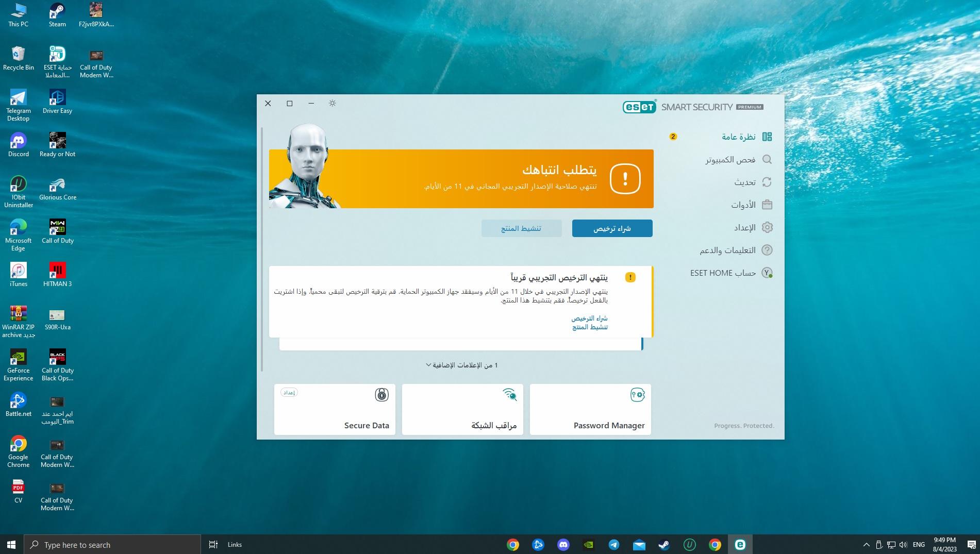Select IObit Uninstaller desktop icon

pyautogui.click(x=18, y=192)
